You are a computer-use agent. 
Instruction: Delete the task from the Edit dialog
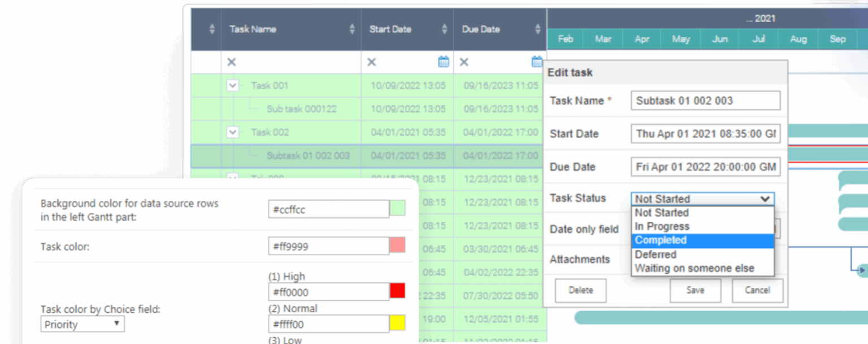tap(580, 290)
